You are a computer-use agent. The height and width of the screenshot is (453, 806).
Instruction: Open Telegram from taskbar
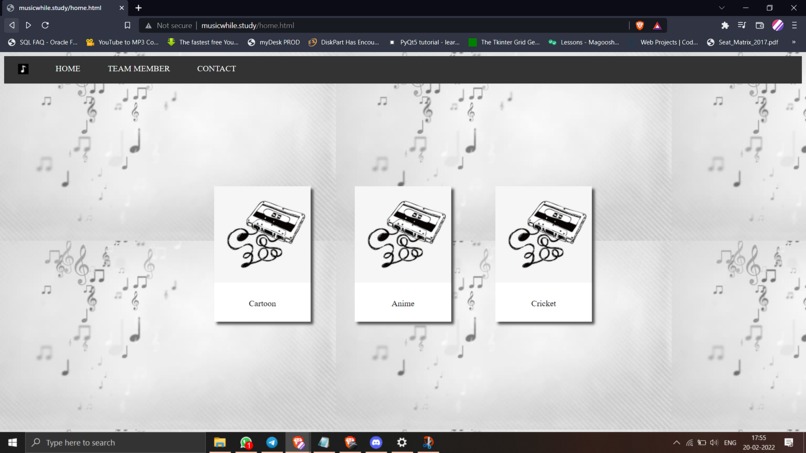272,442
